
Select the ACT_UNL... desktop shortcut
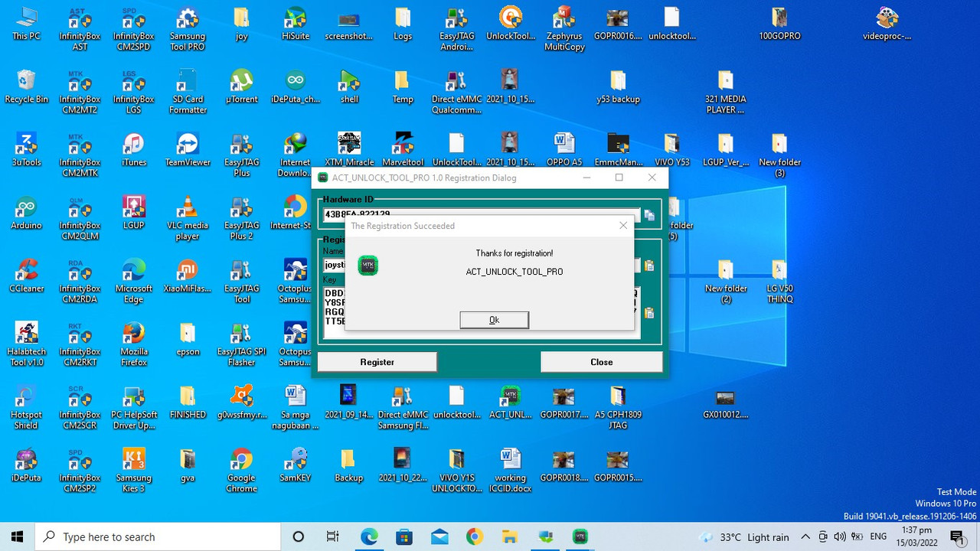(x=510, y=403)
